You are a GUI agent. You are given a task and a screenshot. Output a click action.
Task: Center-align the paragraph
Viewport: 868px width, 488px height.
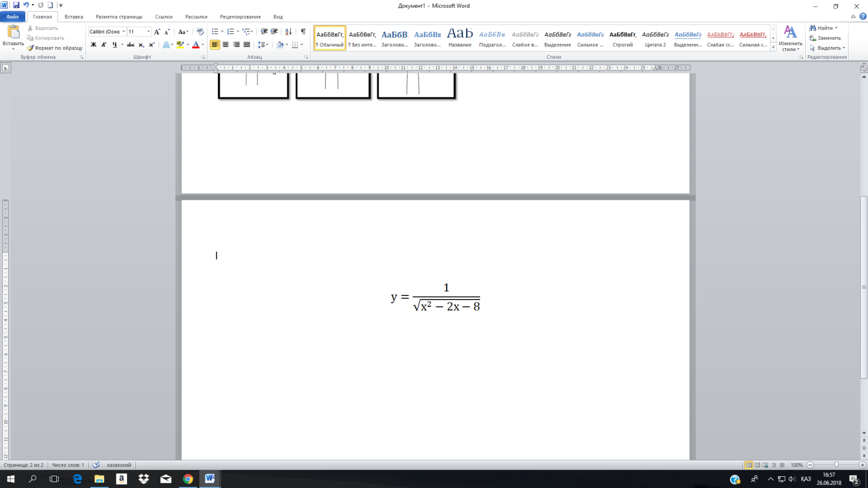coord(226,45)
